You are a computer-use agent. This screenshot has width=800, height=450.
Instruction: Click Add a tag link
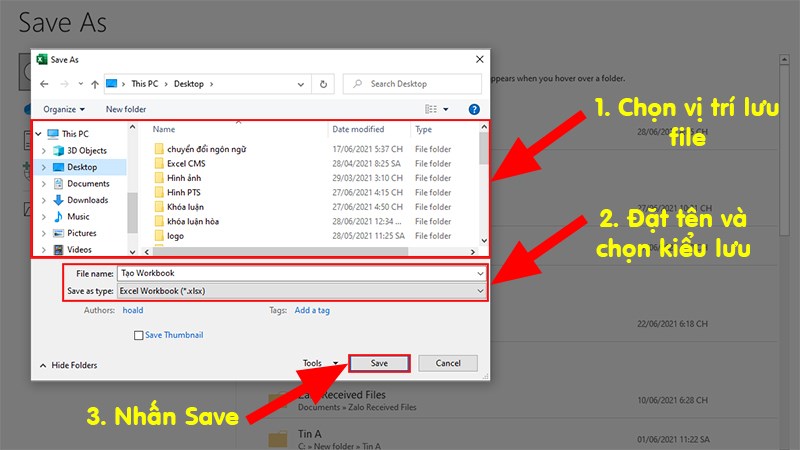312,310
